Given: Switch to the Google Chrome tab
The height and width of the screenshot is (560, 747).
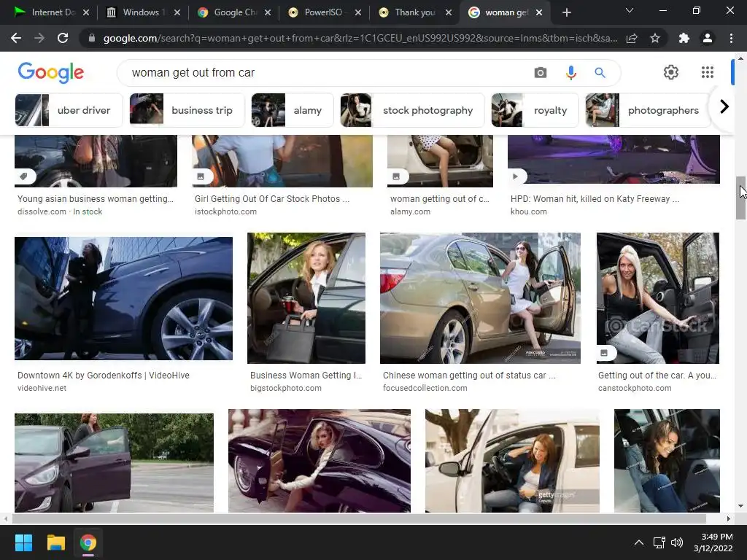Looking at the screenshot, I should click(x=233, y=12).
